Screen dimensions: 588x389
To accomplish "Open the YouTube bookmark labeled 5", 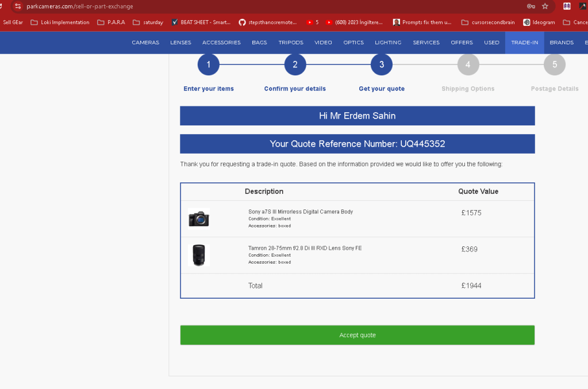I will [312, 22].
